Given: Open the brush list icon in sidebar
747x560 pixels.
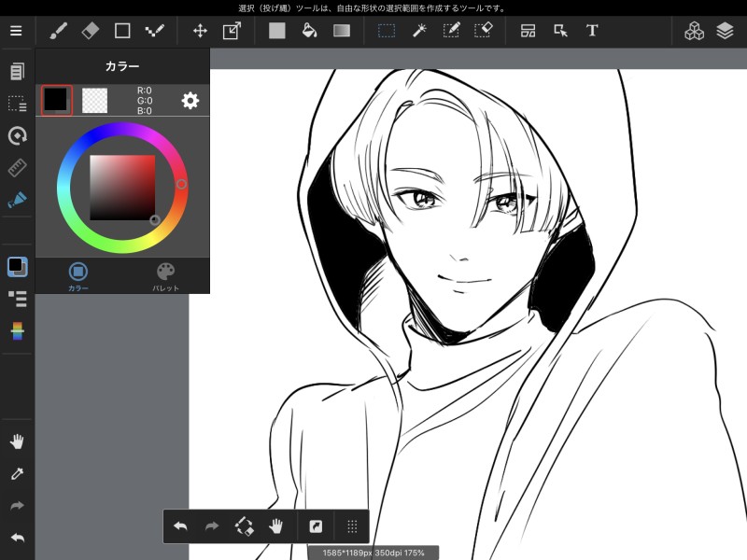Looking at the screenshot, I should coord(17,299).
